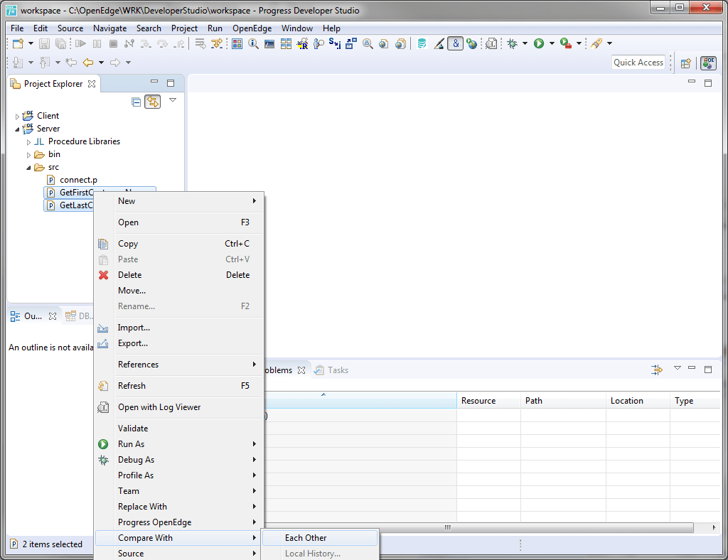Open the File menu
The image size is (728, 560).
click(x=17, y=28)
